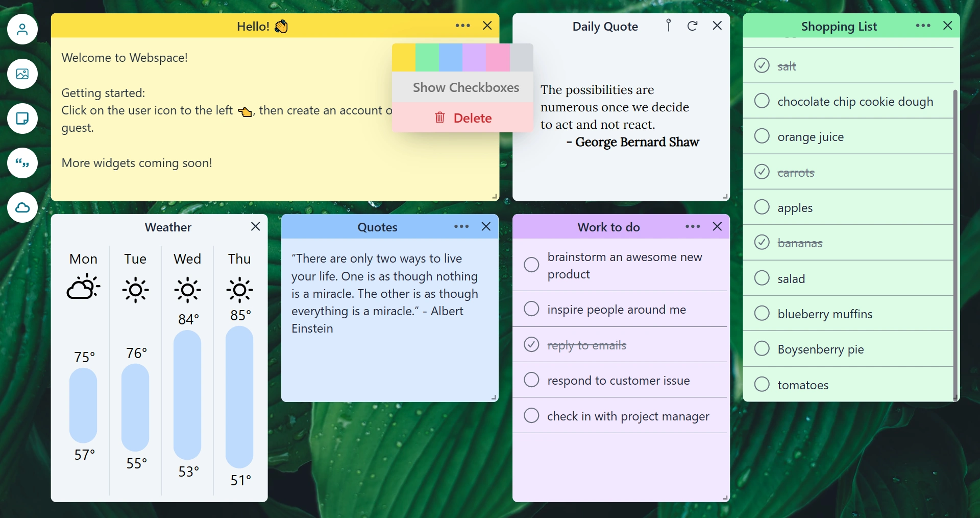Click the quotes widget icon in sidebar

22,163
